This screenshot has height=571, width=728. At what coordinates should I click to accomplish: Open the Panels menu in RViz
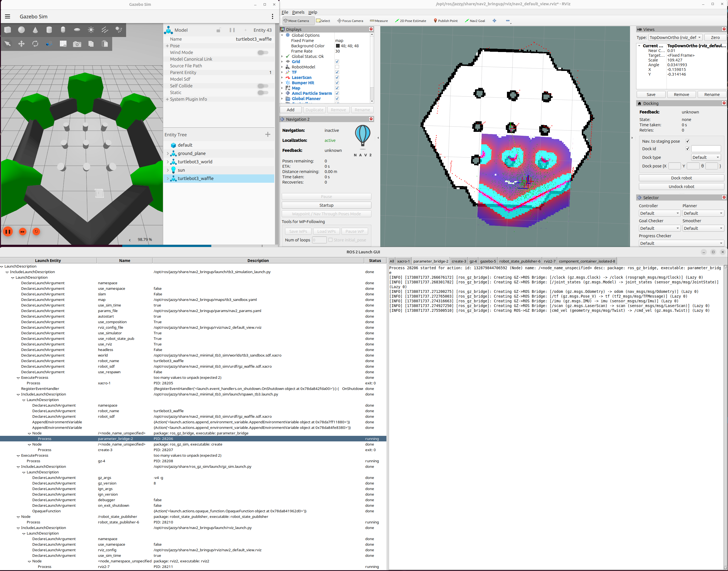click(x=298, y=12)
